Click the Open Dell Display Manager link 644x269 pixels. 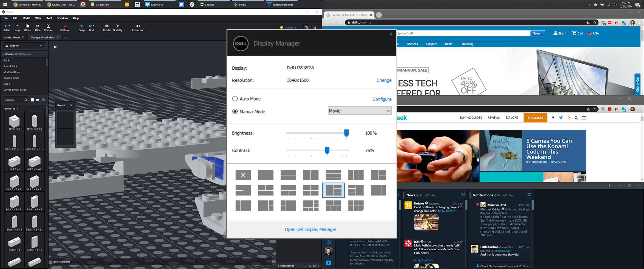[310, 229]
